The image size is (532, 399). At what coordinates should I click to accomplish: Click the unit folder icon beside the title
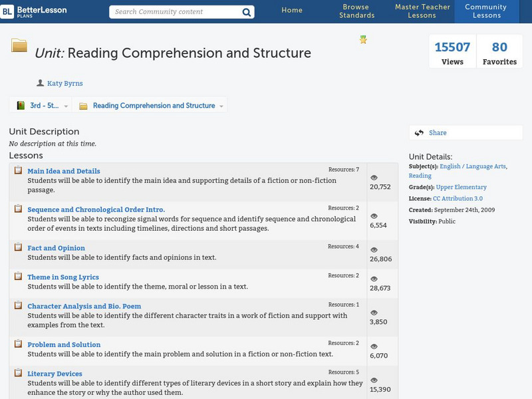(19, 46)
